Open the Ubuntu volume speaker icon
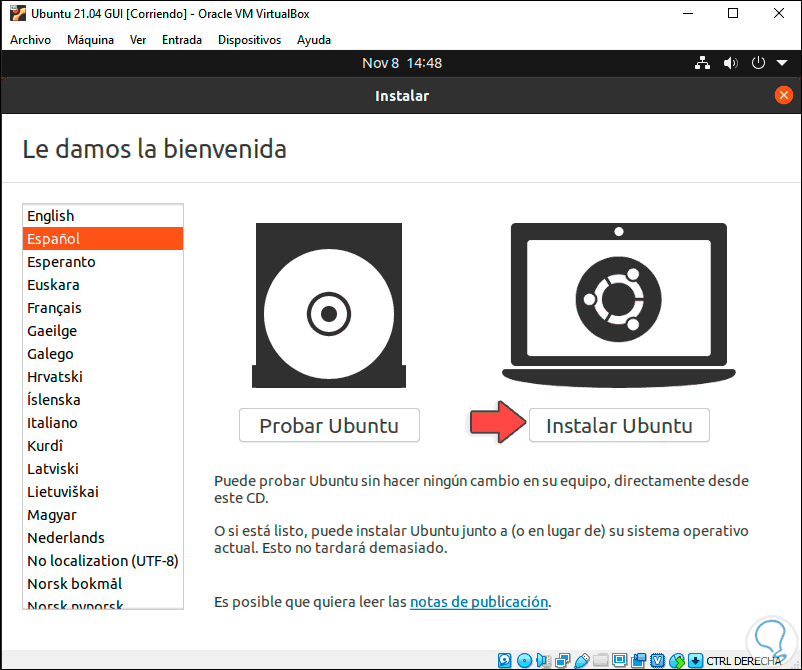Screen dimensions: 802x670 pos(730,63)
